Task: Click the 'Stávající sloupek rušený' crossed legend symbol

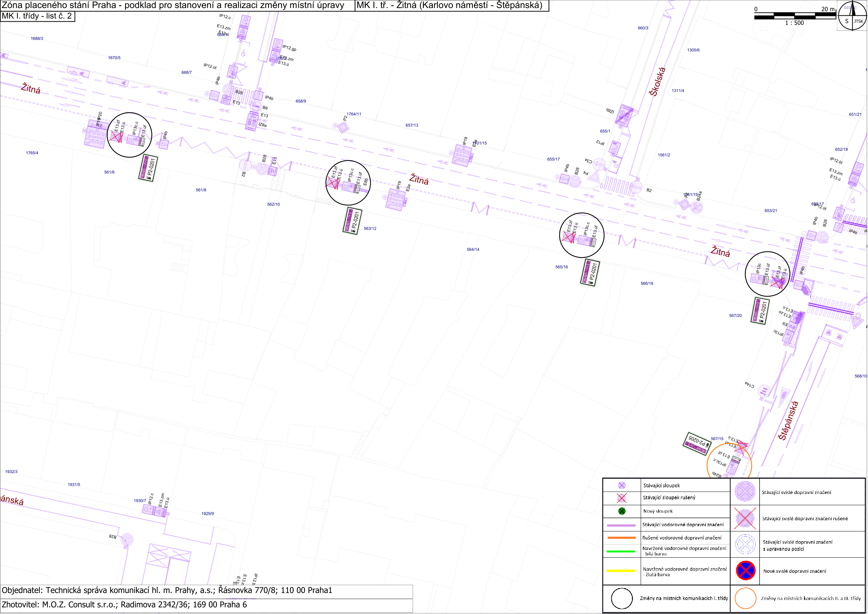Action: pyautogui.click(x=621, y=497)
